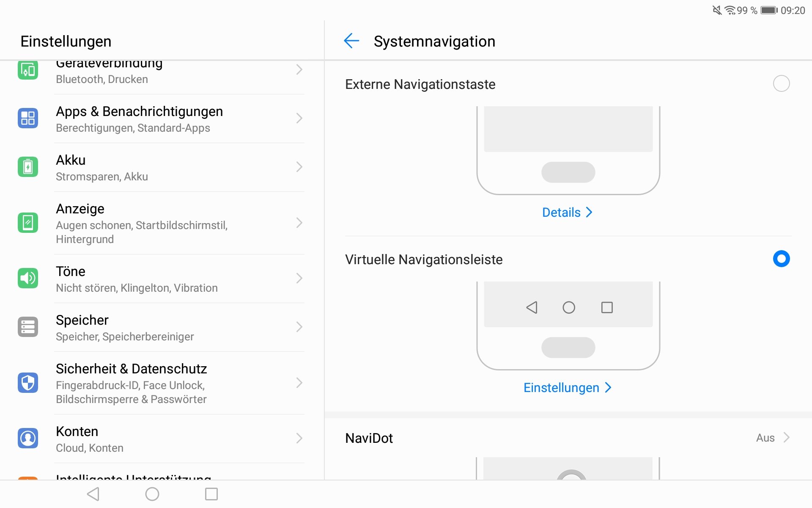Viewport: 812px width, 508px height.
Task: Expand the Speicher row chevron
Action: coord(299,327)
